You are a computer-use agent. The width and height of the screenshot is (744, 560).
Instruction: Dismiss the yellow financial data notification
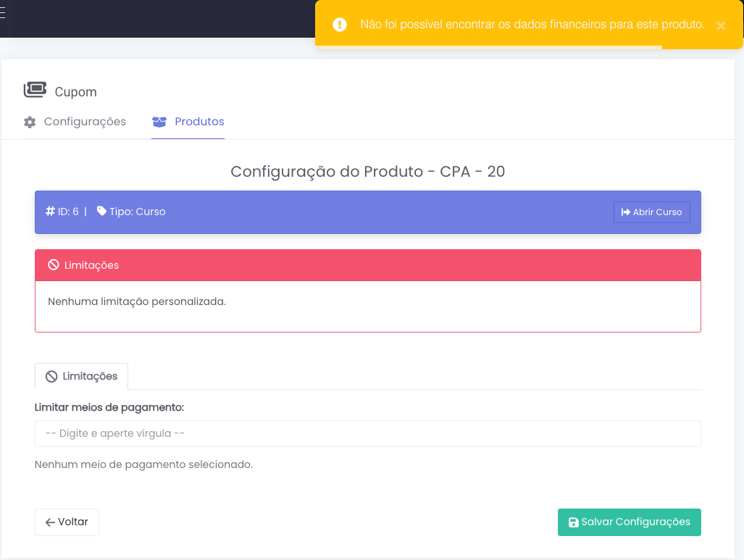coord(720,25)
